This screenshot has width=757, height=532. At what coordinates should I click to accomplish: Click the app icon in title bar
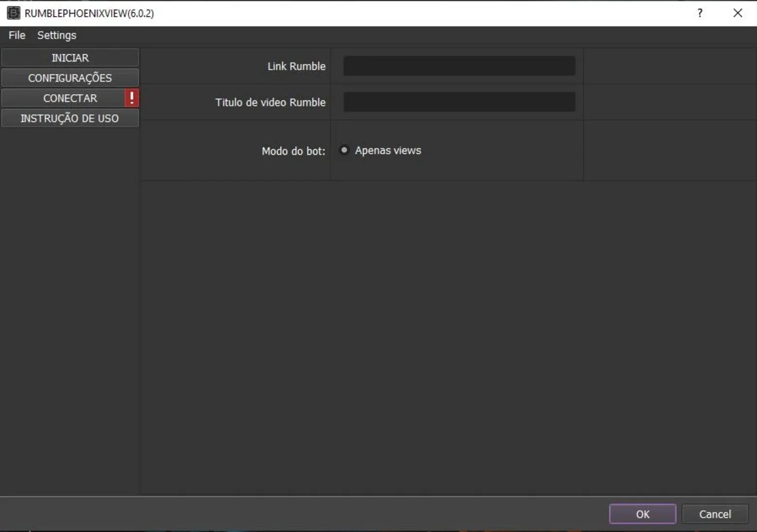pyautogui.click(x=14, y=13)
